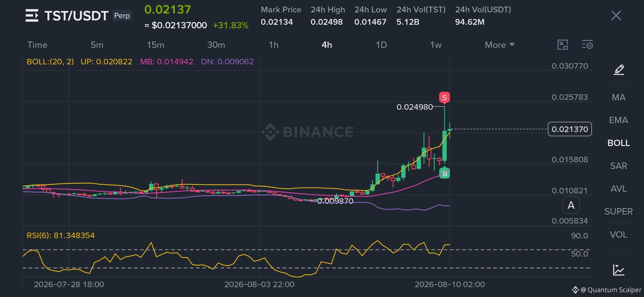Tap the low price label 0.009870

click(335, 201)
